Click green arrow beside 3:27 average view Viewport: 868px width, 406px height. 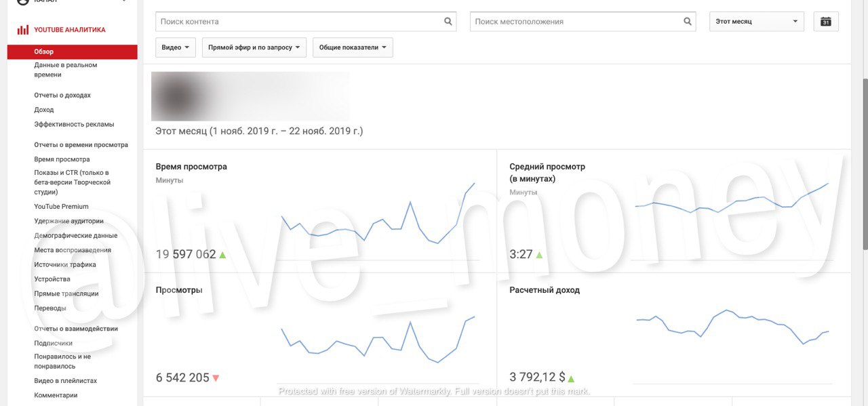pos(539,255)
